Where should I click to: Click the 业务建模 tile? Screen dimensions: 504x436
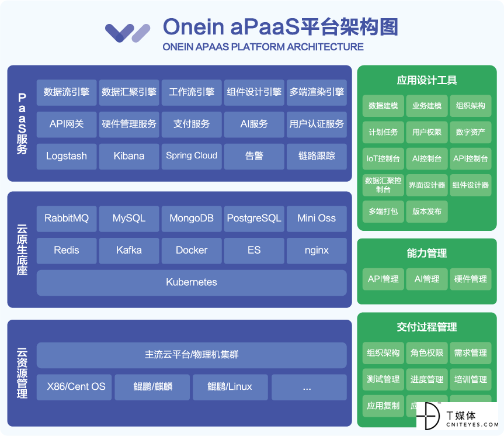pyautogui.click(x=427, y=106)
